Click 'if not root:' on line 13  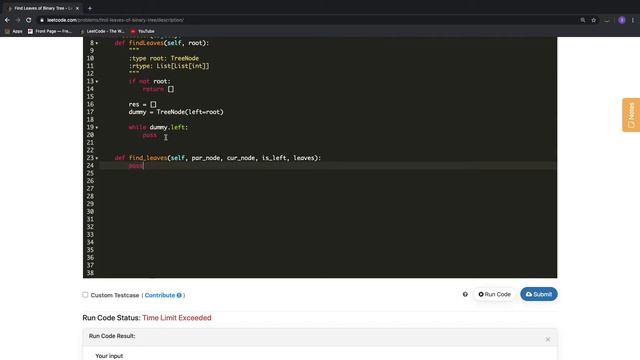149,81
